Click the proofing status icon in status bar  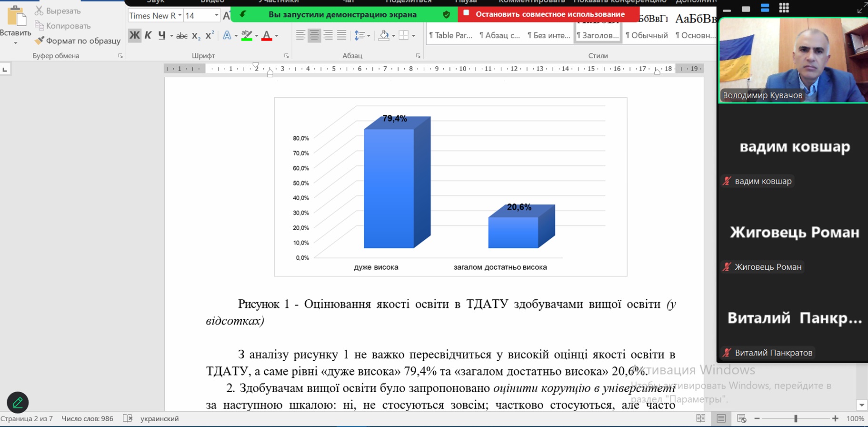point(128,418)
